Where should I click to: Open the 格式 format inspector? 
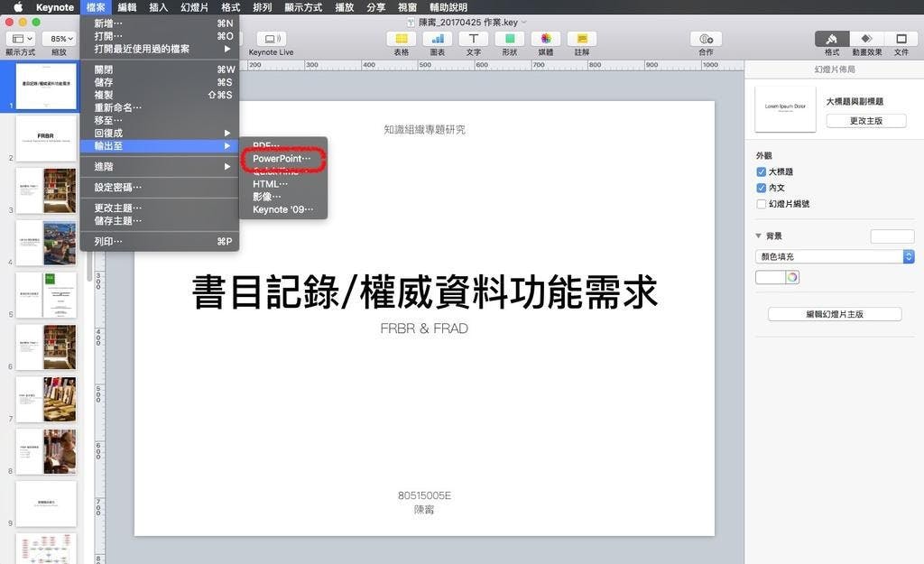point(832,39)
